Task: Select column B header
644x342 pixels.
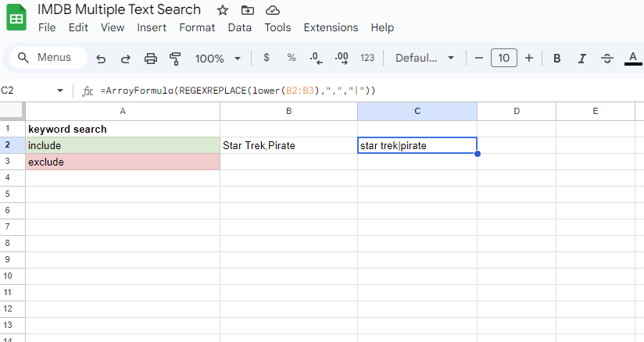Action: click(288, 111)
